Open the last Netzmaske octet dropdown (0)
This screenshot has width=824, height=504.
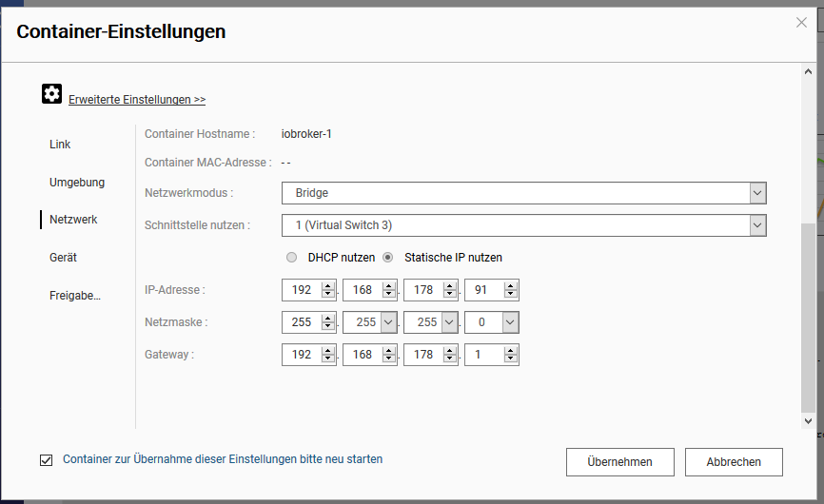click(510, 322)
